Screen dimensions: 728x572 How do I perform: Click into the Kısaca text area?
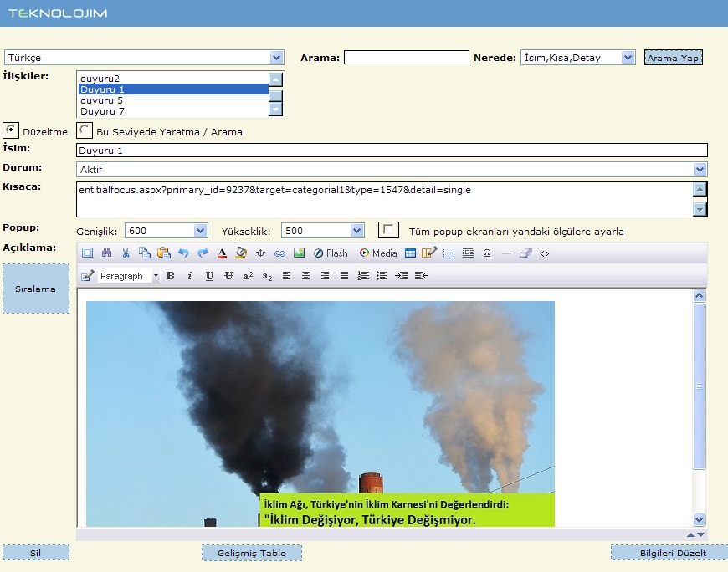[x=384, y=200]
